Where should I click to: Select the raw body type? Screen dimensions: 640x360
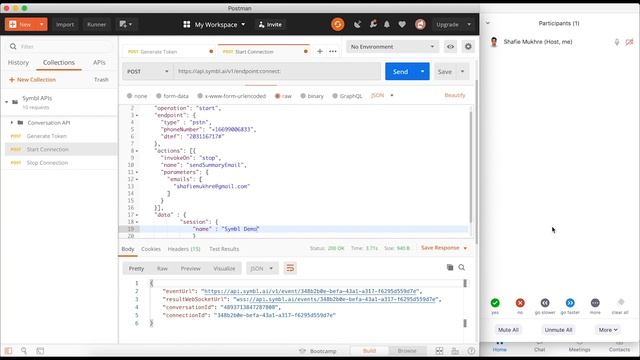click(x=278, y=96)
